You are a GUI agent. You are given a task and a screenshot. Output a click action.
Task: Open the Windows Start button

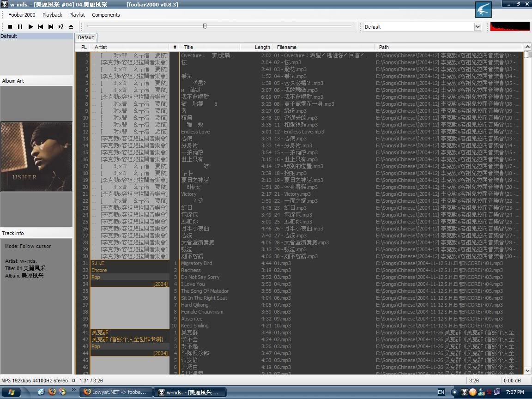[11, 392]
